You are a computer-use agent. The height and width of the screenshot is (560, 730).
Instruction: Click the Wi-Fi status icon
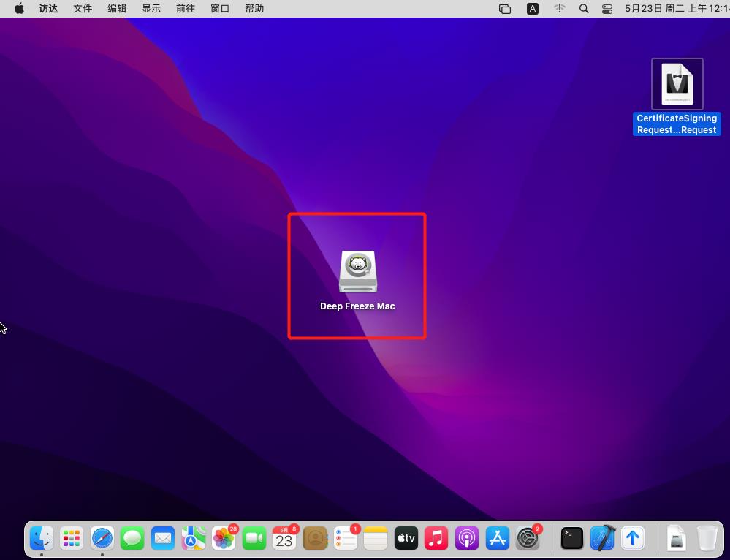[560, 9]
